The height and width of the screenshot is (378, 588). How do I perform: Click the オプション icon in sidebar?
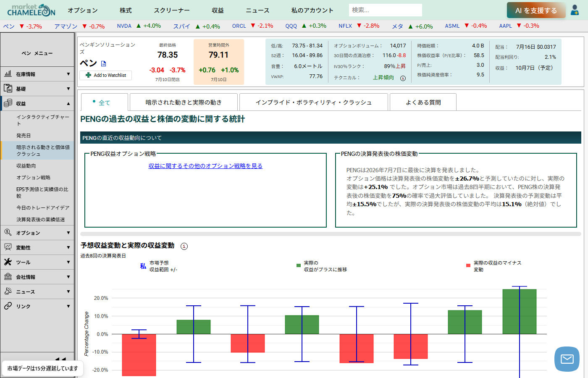click(8, 232)
